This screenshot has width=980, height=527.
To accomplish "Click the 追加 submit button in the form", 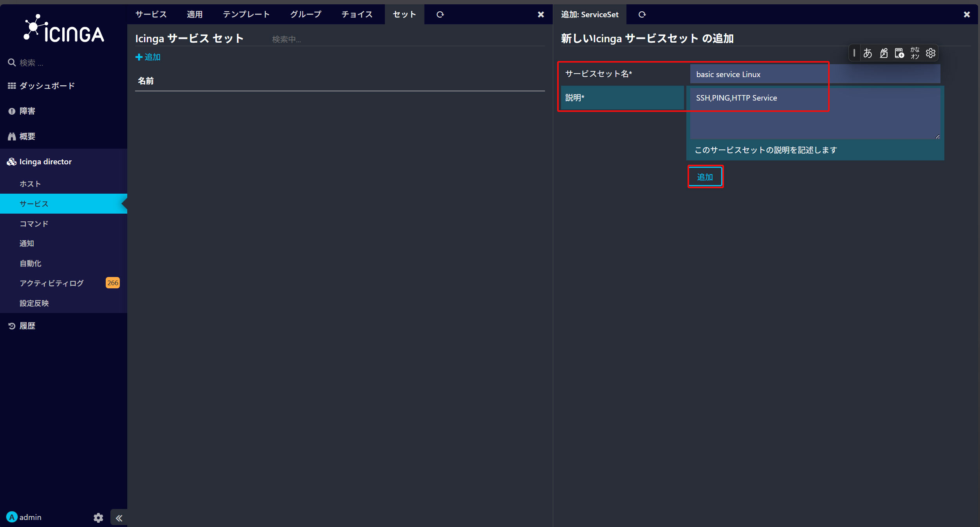I will coord(705,177).
